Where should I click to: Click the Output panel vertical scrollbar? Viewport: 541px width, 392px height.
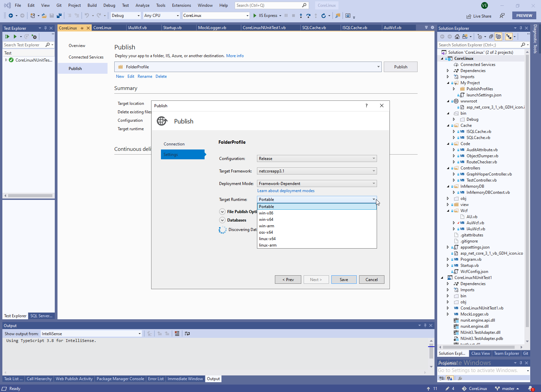431,352
